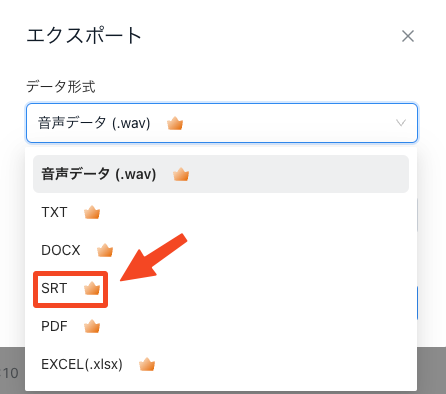This screenshot has width=446, height=394.
Task: Click the crown icon beside TXT
Action: [92, 212]
